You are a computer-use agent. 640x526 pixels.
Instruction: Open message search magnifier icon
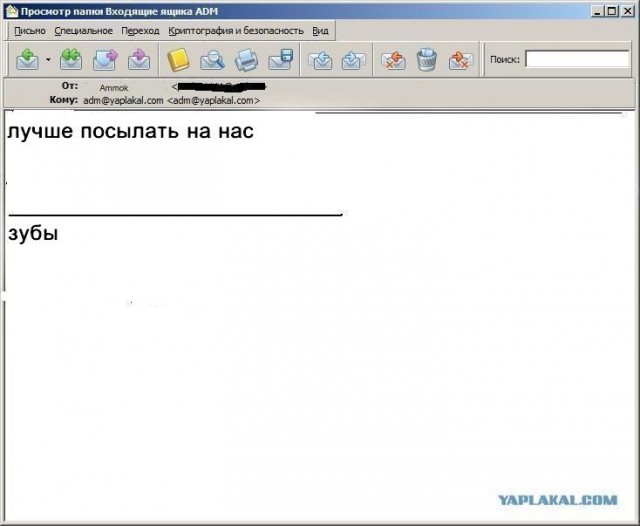[x=212, y=60]
